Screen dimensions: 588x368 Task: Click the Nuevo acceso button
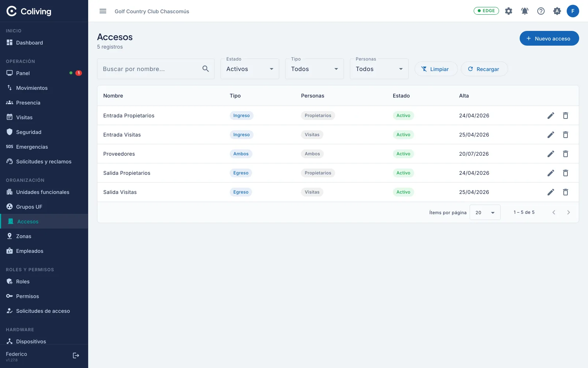(549, 38)
